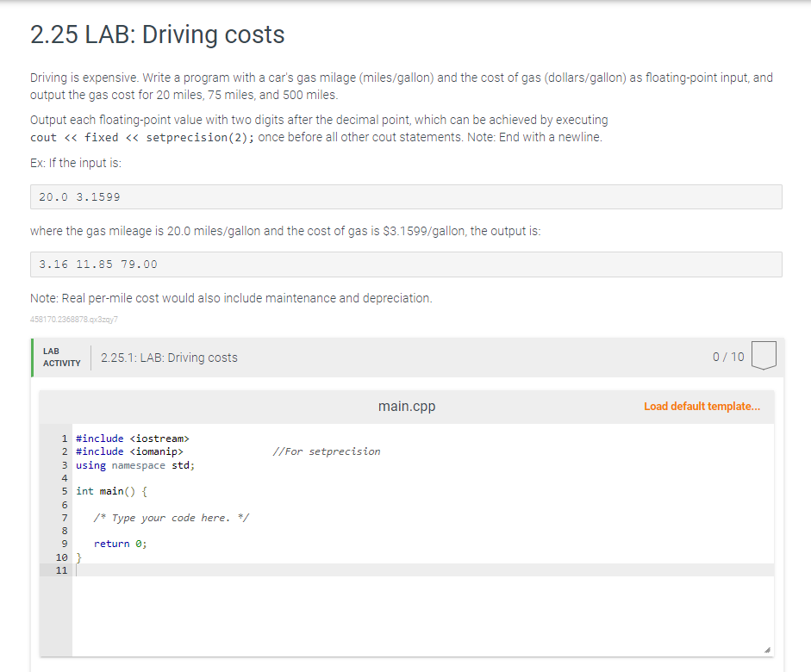Toggle the bookmark shield icon beside the score
The image size is (811, 672).
pos(763,354)
